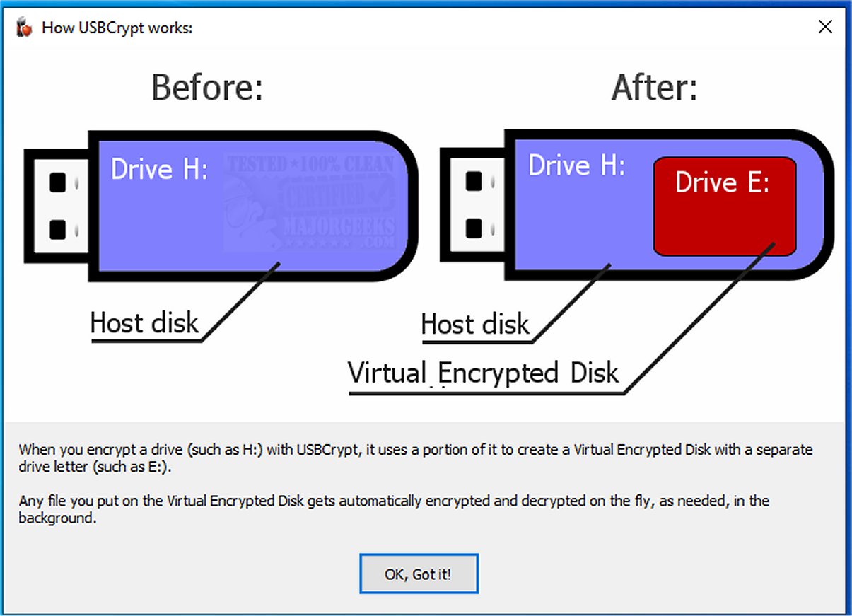Click the USBCrypt app icon in title bar

click(25, 28)
